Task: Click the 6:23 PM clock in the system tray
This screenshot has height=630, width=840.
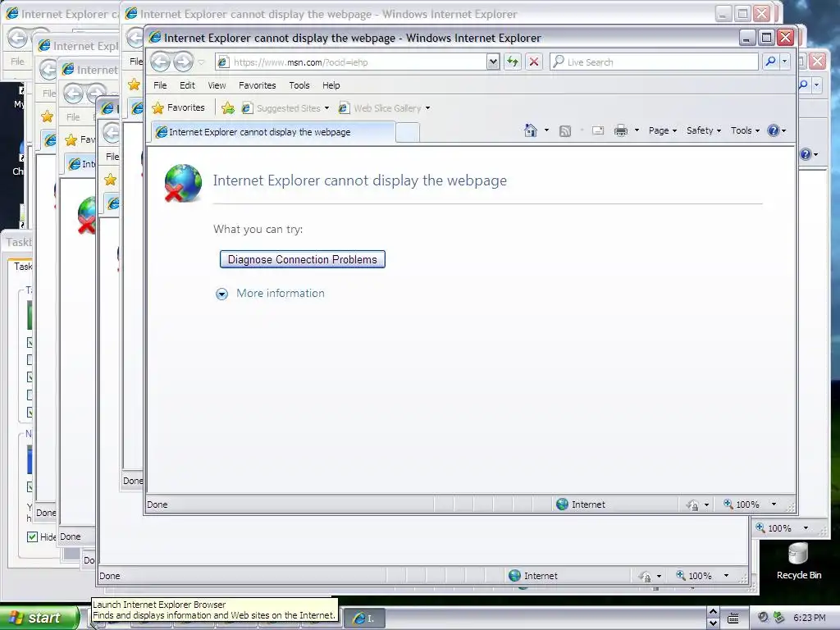Action: click(809, 618)
